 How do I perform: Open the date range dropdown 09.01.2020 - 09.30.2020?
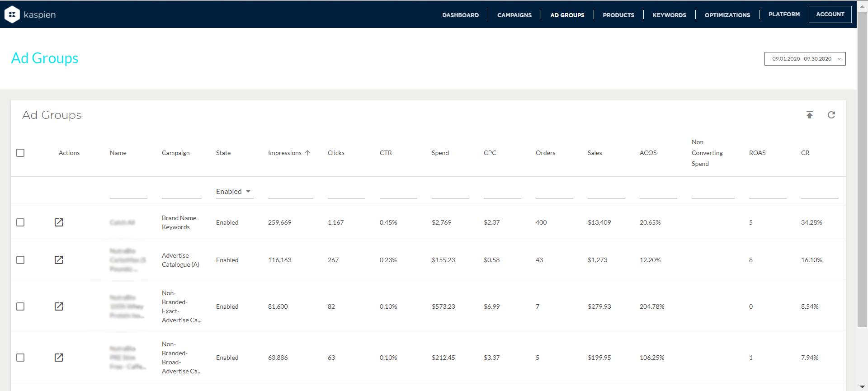click(805, 59)
